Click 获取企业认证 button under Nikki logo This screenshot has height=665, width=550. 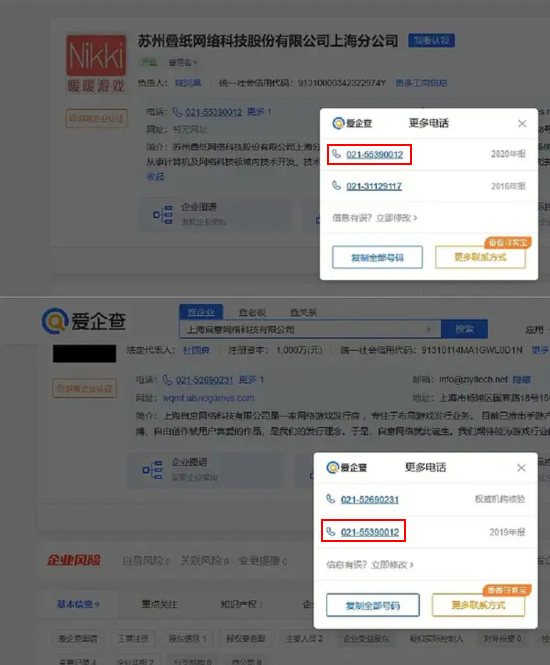[96, 118]
